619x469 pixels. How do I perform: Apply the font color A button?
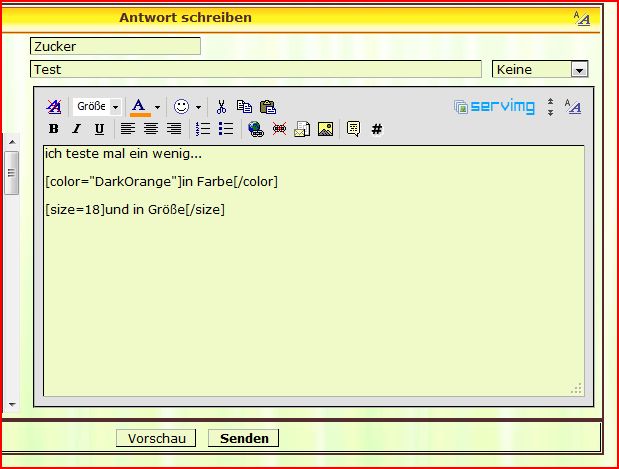pyautogui.click(x=140, y=107)
